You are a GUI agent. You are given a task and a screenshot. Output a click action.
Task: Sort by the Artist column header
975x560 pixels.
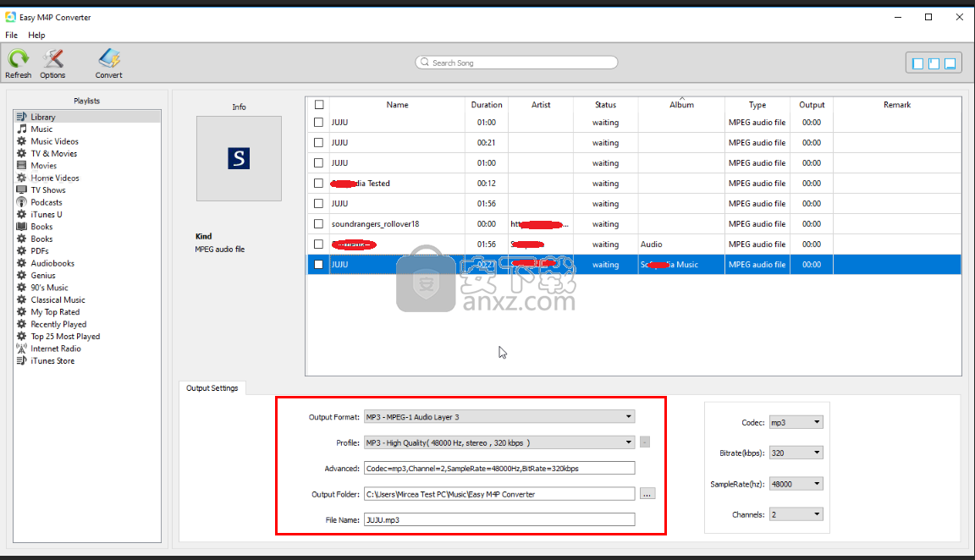pyautogui.click(x=541, y=104)
